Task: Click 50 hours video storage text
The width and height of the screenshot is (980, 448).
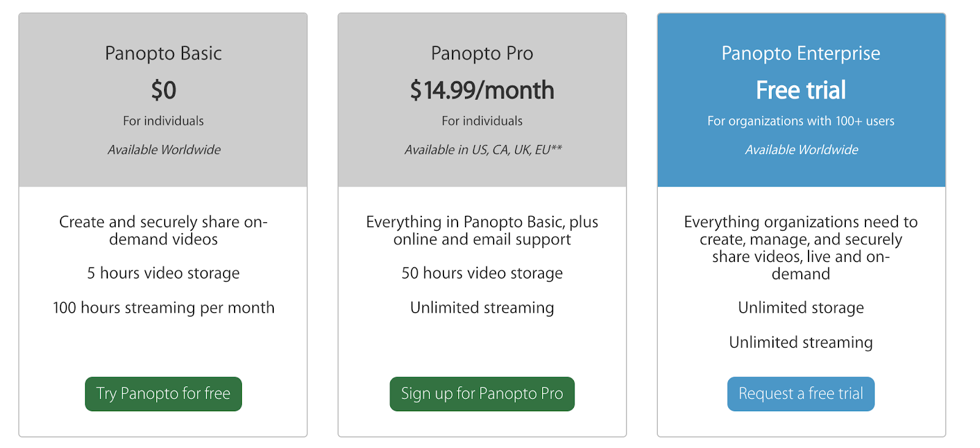Action: pyautogui.click(x=482, y=273)
